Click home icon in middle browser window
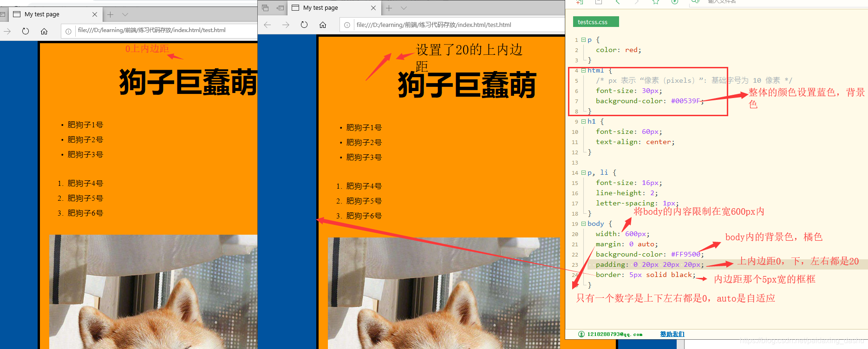 click(323, 25)
